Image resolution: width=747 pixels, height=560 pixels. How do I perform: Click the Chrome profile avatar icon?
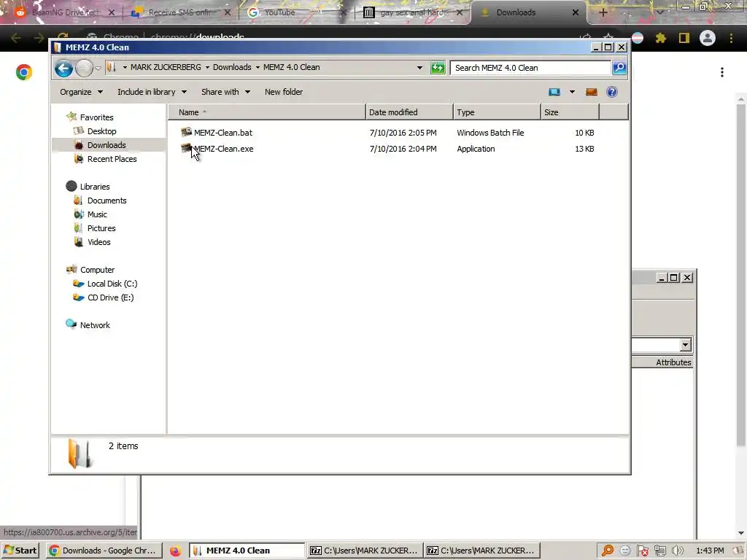click(x=708, y=38)
